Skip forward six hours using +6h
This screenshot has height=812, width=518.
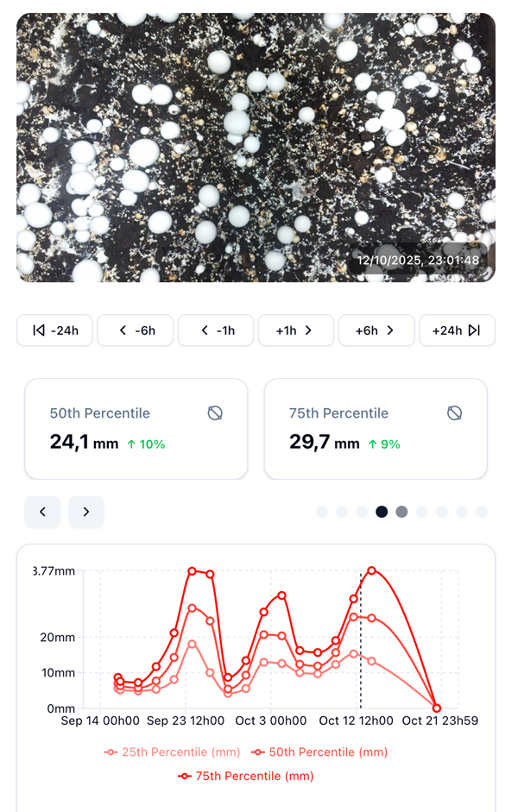tap(376, 330)
